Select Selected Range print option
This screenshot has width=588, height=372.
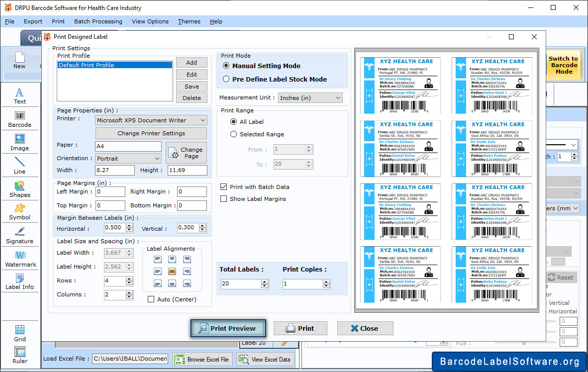[x=234, y=134]
